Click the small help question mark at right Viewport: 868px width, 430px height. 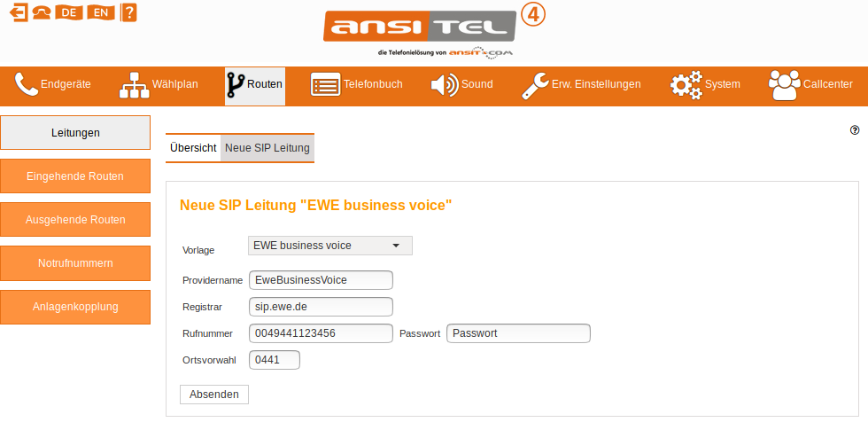coord(855,129)
